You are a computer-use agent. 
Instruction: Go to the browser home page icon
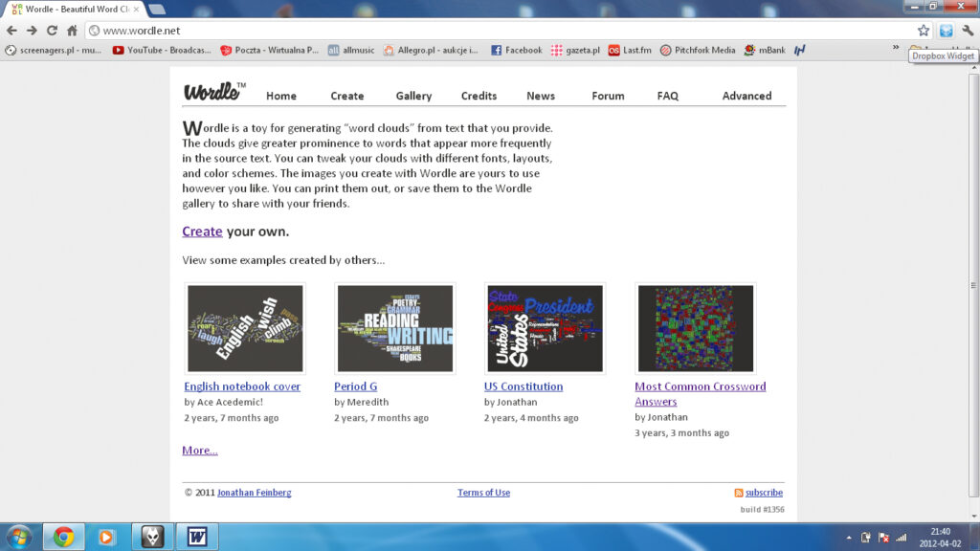(72, 31)
